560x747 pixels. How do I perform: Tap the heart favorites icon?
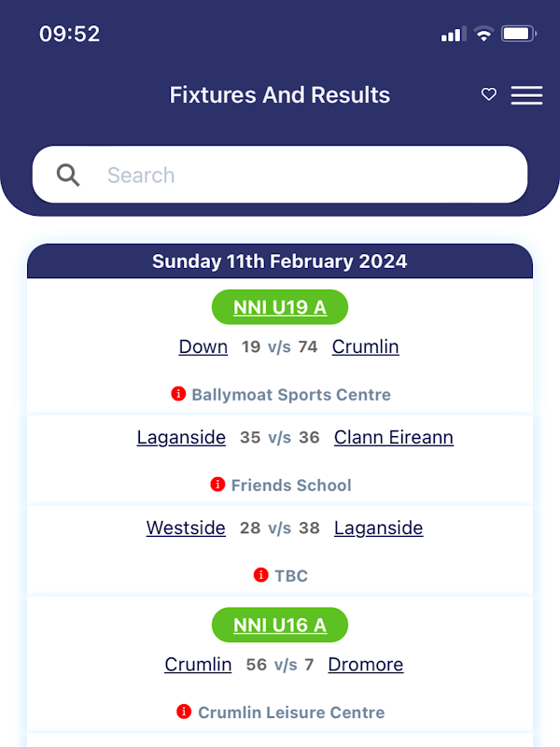click(488, 94)
